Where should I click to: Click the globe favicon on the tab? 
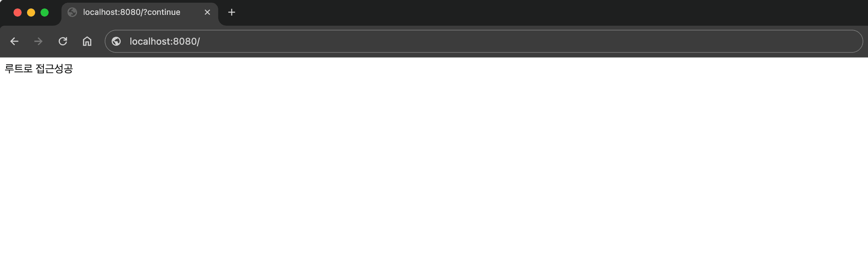(x=72, y=12)
